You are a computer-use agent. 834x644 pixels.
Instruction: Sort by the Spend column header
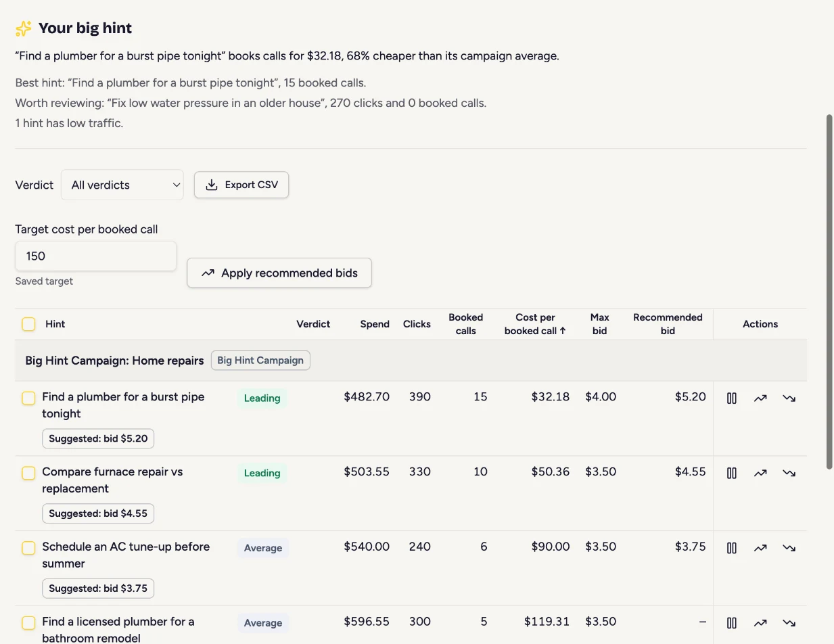[375, 324]
